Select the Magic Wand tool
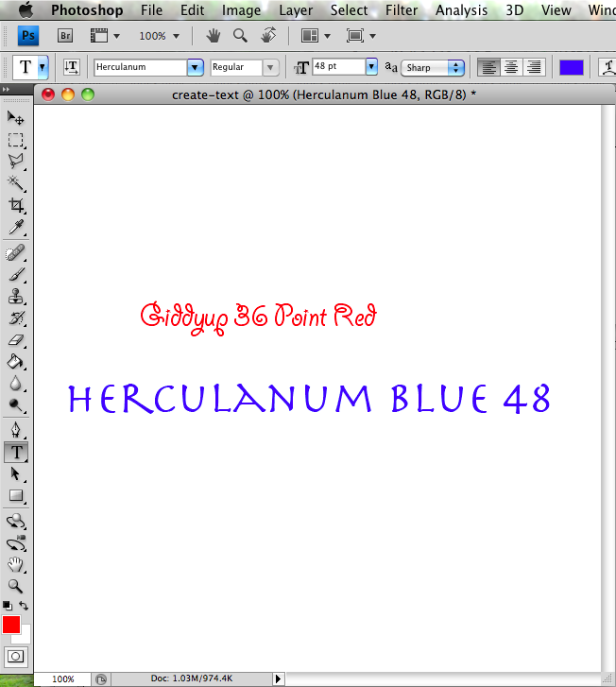Image resolution: width=616 pixels, height=687 pixels. [x=16, y=183]
